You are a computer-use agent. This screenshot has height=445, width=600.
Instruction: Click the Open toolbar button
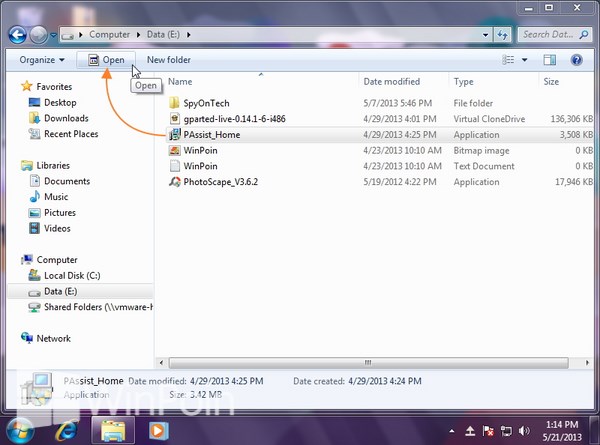pos(106,60)
